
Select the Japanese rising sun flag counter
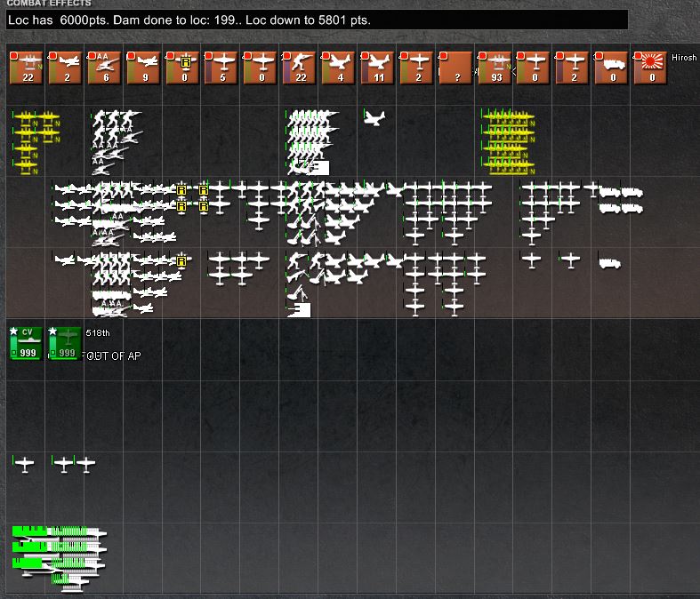tap(651, 68)
